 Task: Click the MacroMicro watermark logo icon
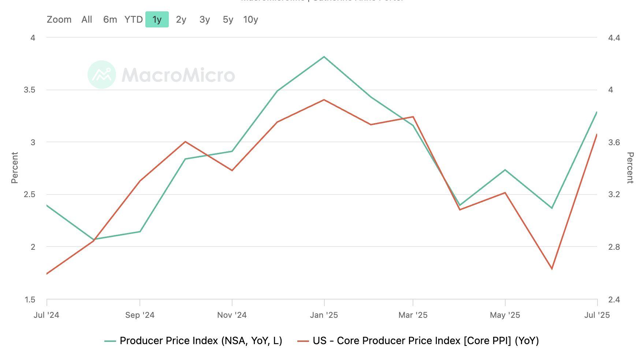[x=102, y=75]
